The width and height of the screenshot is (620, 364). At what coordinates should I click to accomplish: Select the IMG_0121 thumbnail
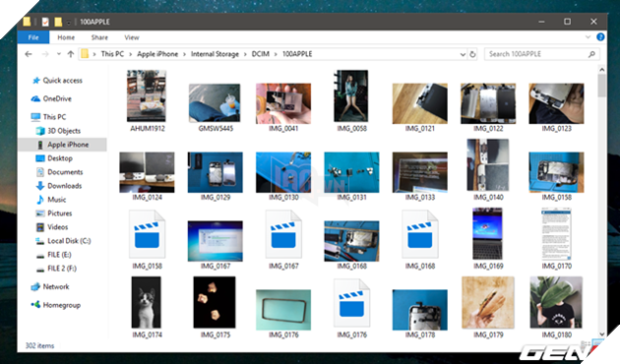(x=420, y=103)
